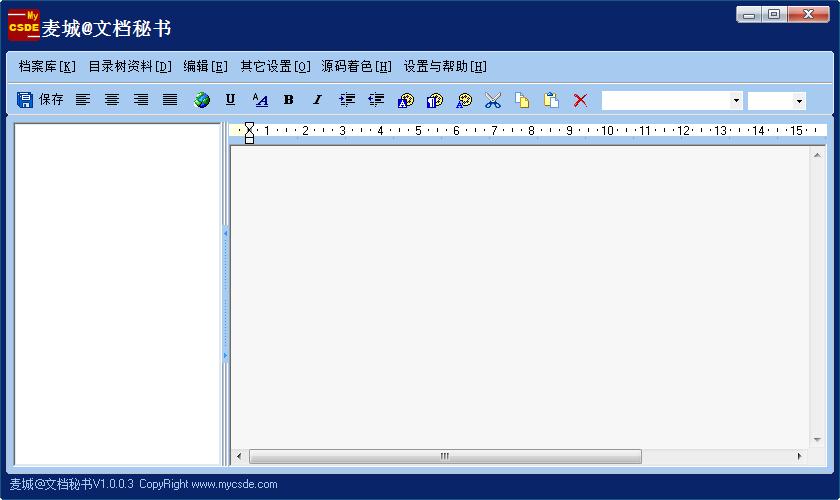840x500 pixels.
Task: Click the 保存 save label
Action: (51, 100)
